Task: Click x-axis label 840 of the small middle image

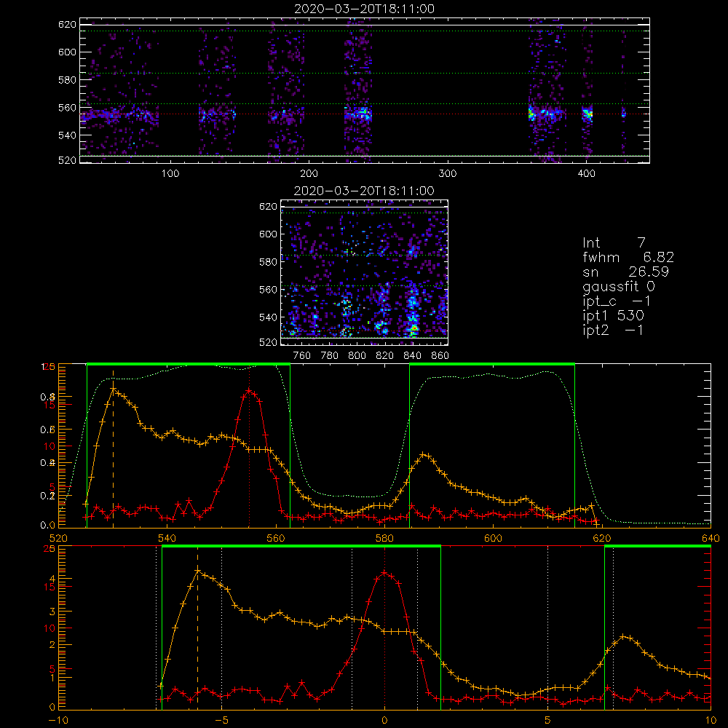Action: pyautogui.click(x=412, y=356)
